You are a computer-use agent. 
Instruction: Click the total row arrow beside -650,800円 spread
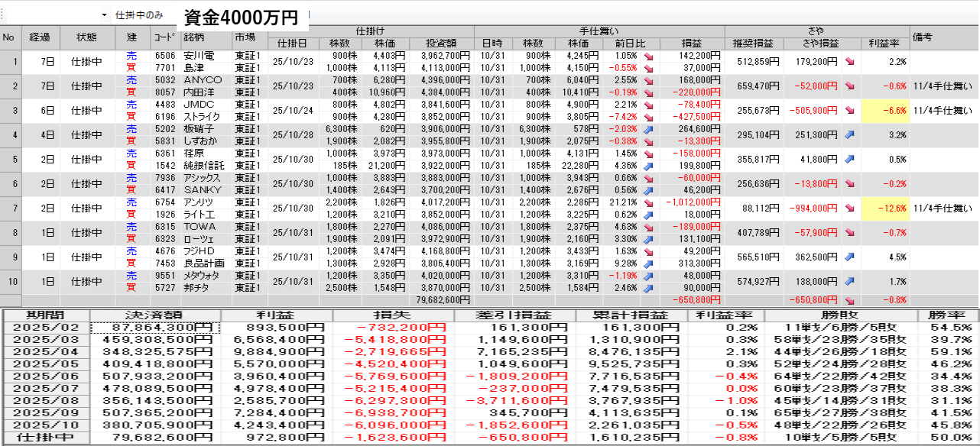click(850, 300)
